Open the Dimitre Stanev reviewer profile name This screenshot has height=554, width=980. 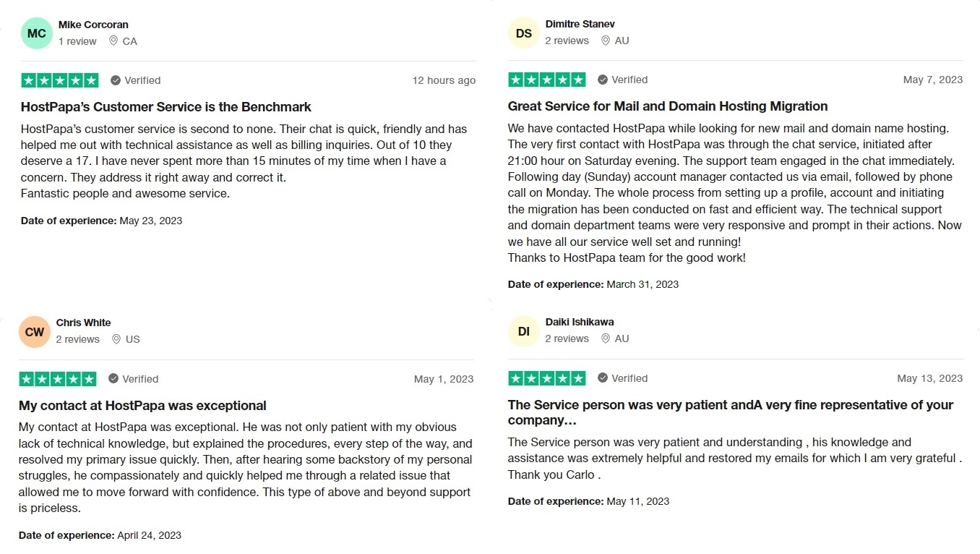[580, 24]
